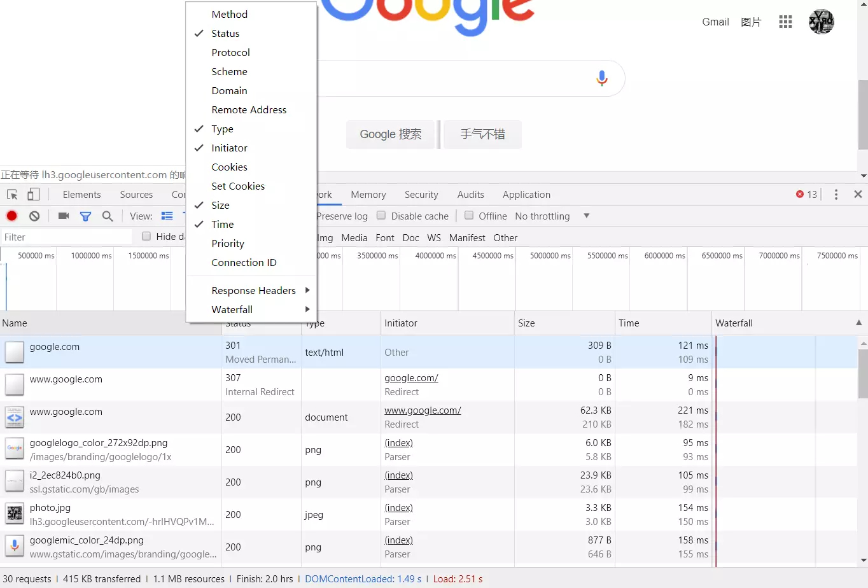Open the Google apps grid icon
Viewport: 868px width, 588px height.
(785, 22)
